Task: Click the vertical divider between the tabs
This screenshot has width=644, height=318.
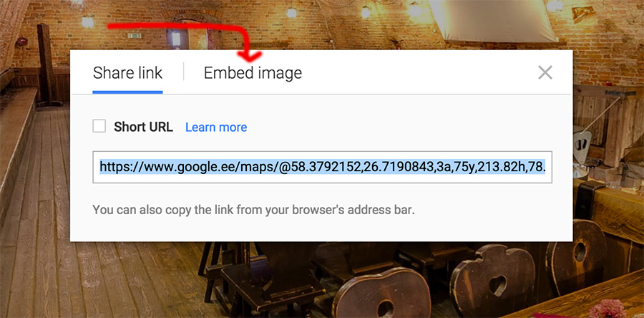Action: tap(184, 72)
